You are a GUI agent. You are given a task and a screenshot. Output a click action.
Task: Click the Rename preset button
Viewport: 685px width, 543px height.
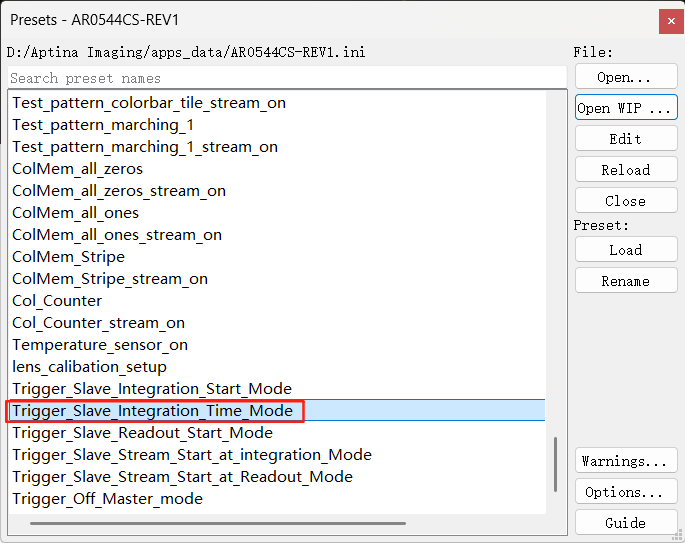pyautogui.click(x=625, y=281)
